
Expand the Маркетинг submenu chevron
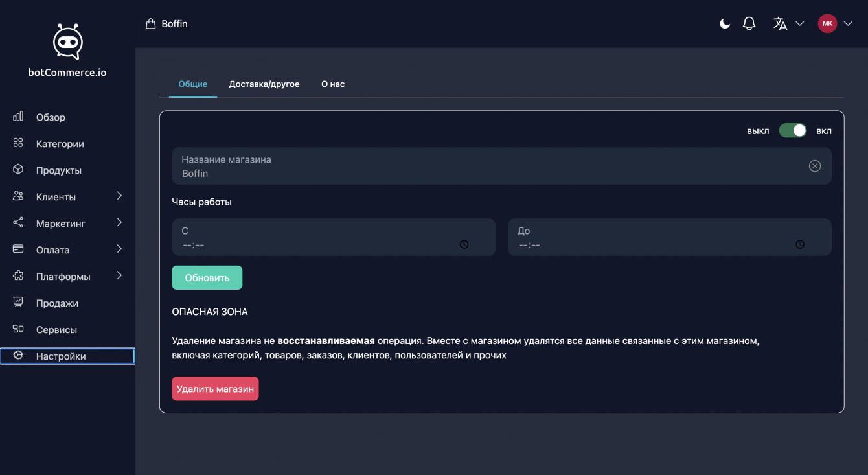coord(119,222)
